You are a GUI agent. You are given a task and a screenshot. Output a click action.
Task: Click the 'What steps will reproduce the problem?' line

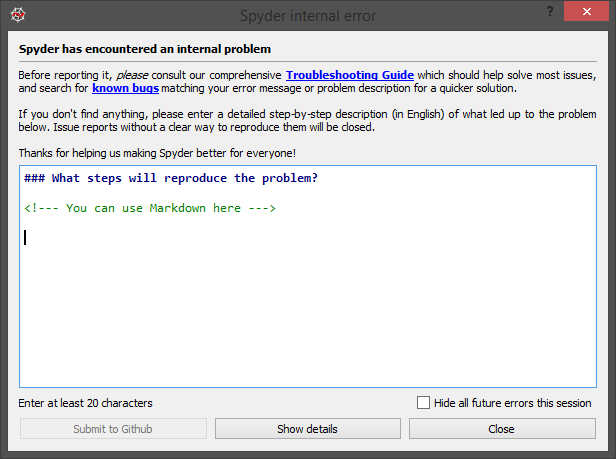pyautogui.click(x=170, y=178)
